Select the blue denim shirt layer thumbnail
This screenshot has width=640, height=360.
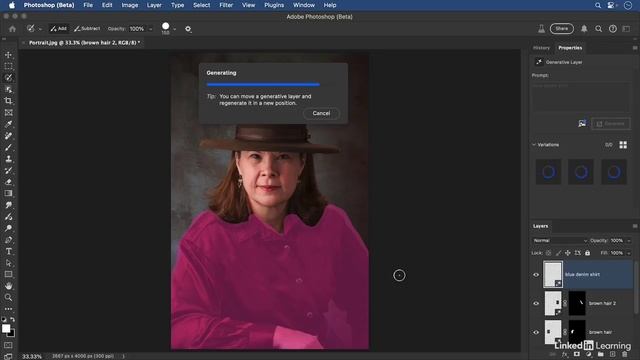[x=553, y=275]
